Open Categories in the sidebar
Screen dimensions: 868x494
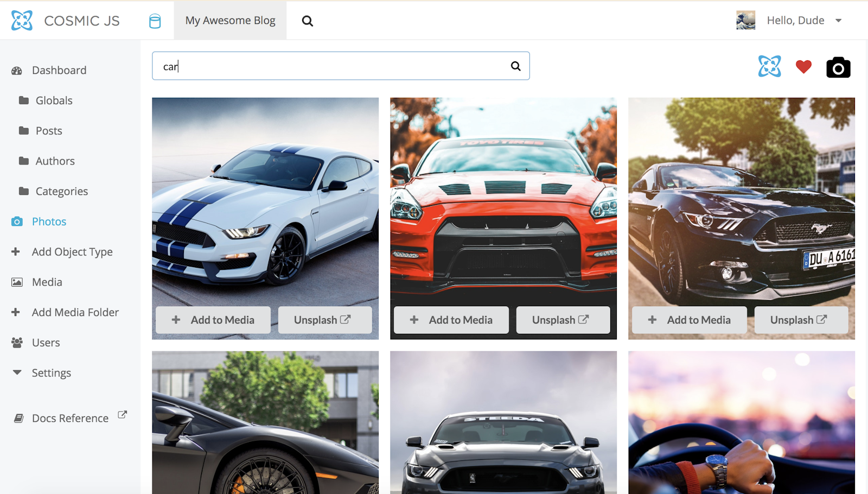coord(62,191)
